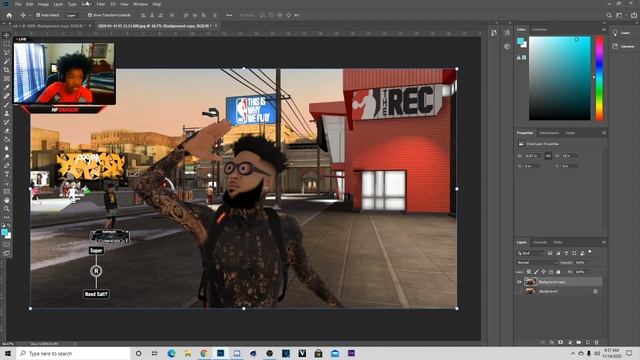
Task: Close the active document tab
Action: point(216,26)
